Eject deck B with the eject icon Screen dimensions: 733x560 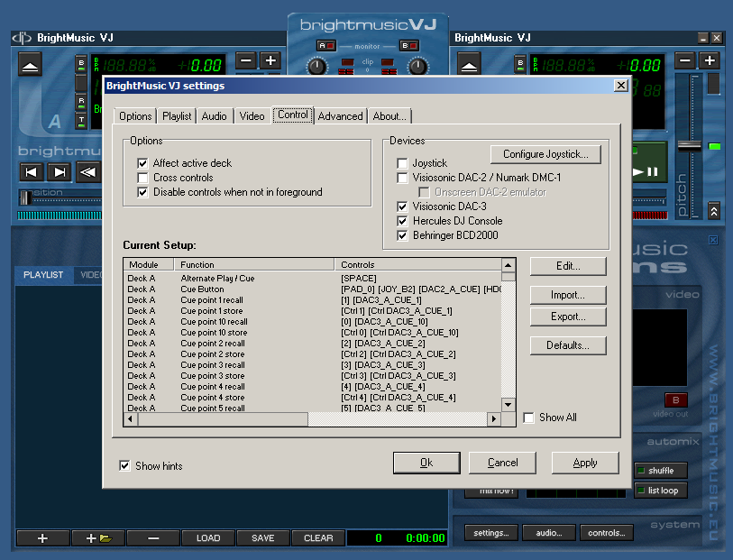tap(469, 65)
